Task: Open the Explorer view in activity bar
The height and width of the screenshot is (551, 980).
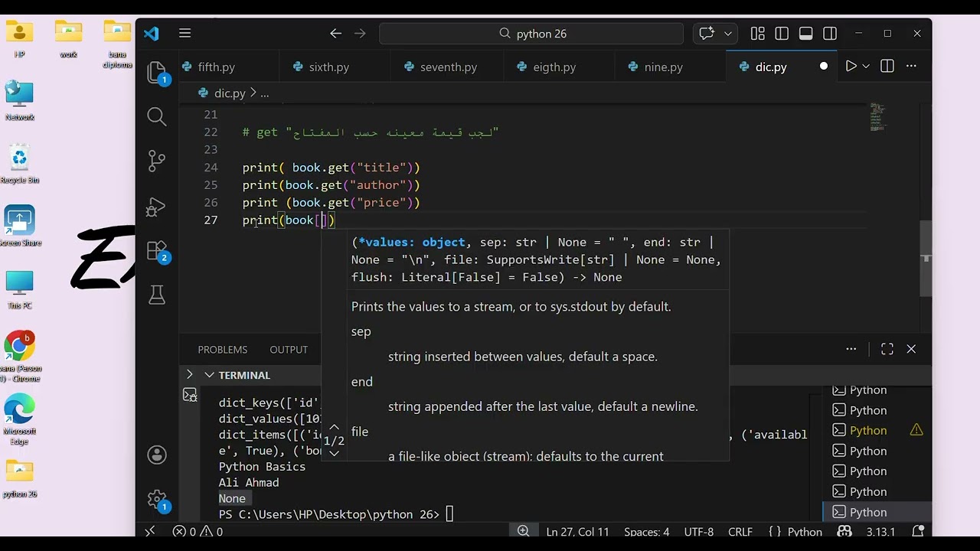Action: pyautogui.click(x=157, y=72)
